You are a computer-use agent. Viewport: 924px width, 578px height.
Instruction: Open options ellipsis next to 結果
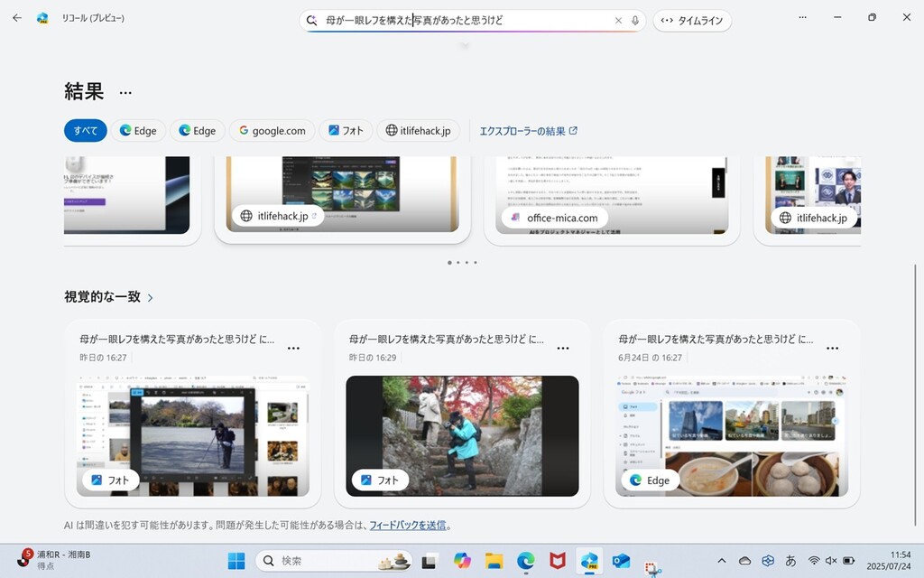(x=125, y=93)
